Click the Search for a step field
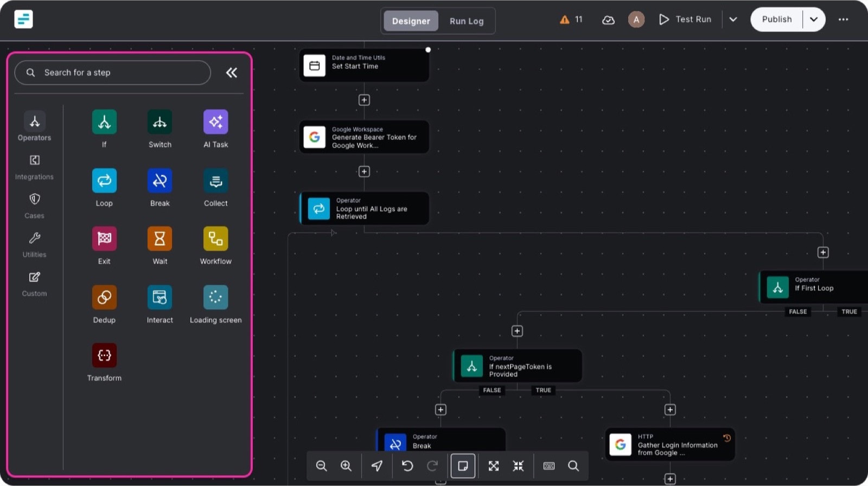Screen dimensions: 868x486 [x=112, y=73]
